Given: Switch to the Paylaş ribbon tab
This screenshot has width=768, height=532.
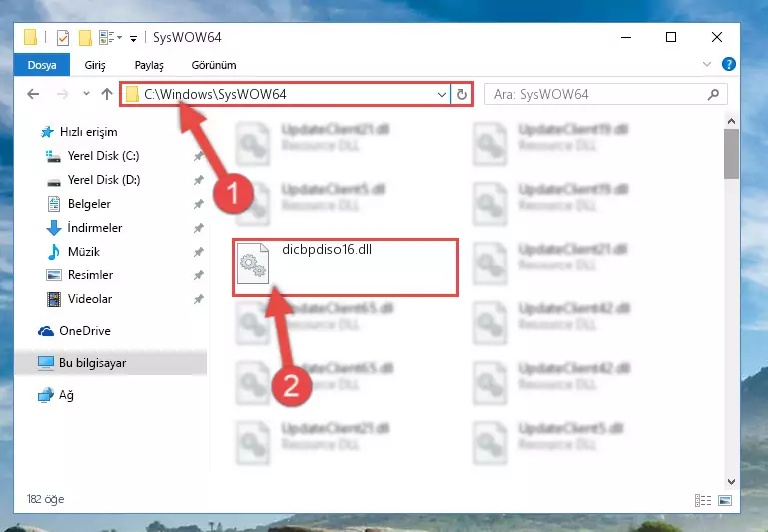Looking at the screenshot, I should pos(149,65).
